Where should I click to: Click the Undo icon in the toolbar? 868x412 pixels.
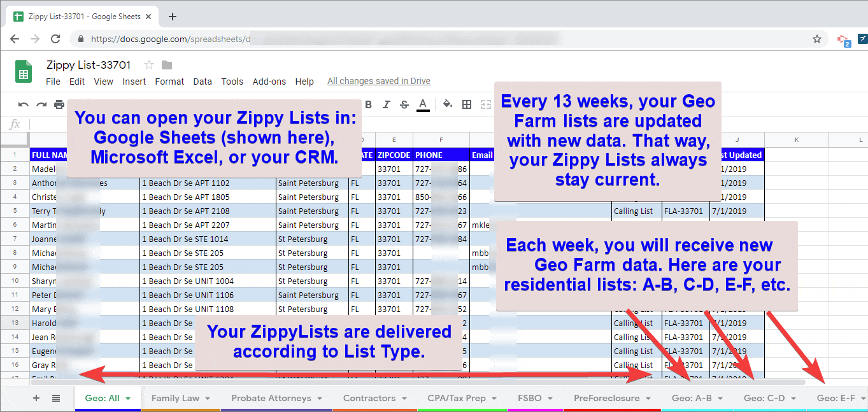tap(24, 104)
